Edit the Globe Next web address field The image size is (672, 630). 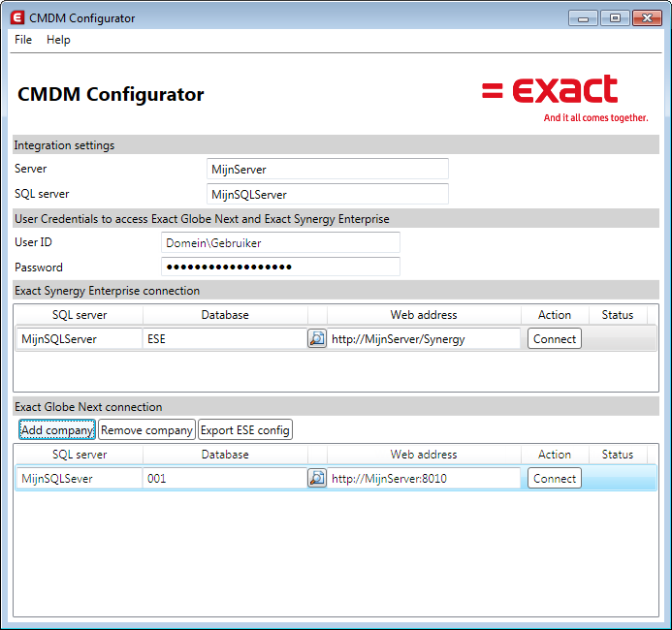pos(424,479)
